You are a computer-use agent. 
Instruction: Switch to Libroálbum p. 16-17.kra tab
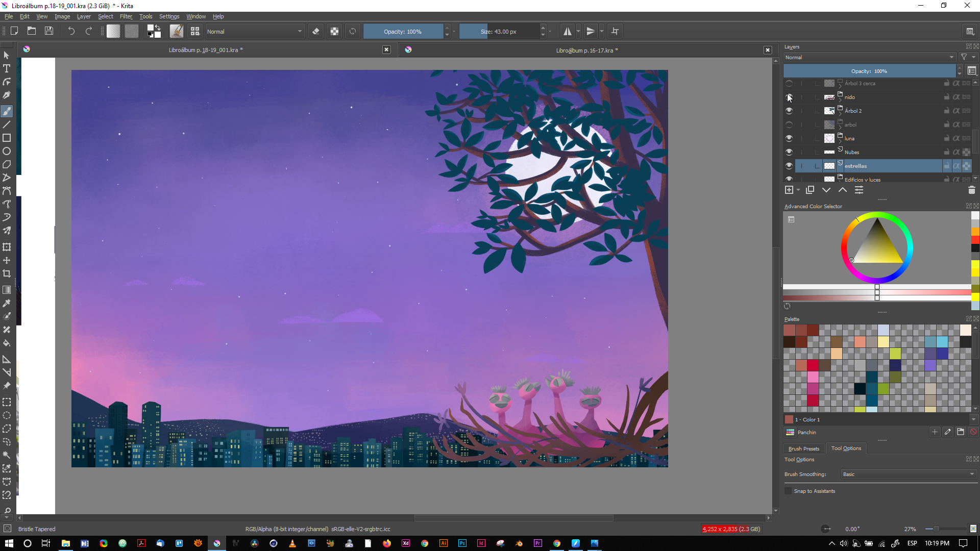[587, 50]
